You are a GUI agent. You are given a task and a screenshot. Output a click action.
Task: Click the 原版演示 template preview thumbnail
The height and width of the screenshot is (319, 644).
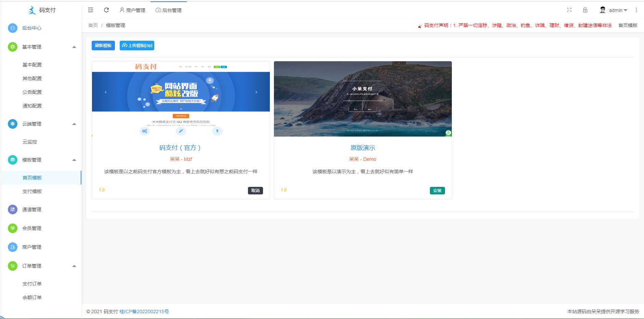pos(363,99)
